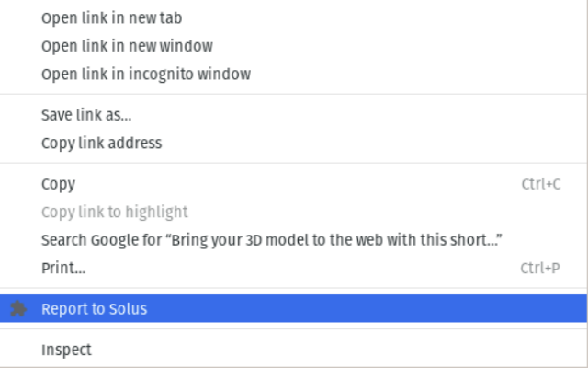Click the Ctrl+C shortcut hint
588x368 pixels.
coord(540,184)
